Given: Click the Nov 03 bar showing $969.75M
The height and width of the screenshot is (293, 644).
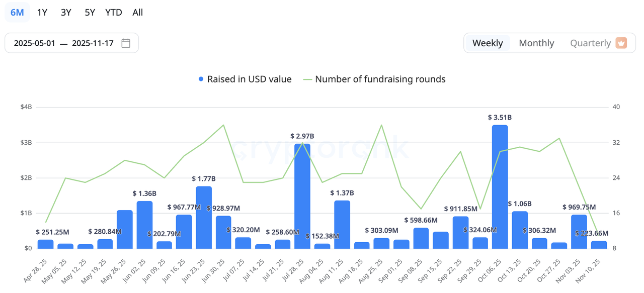Looking at the screenshot, I should (x=579, y=232).
